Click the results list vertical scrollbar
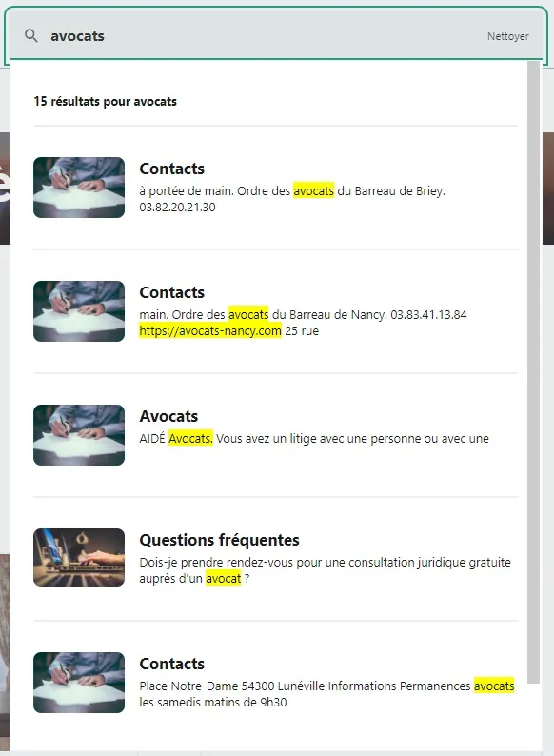The image size is (554, 756). tap(533, 371)
